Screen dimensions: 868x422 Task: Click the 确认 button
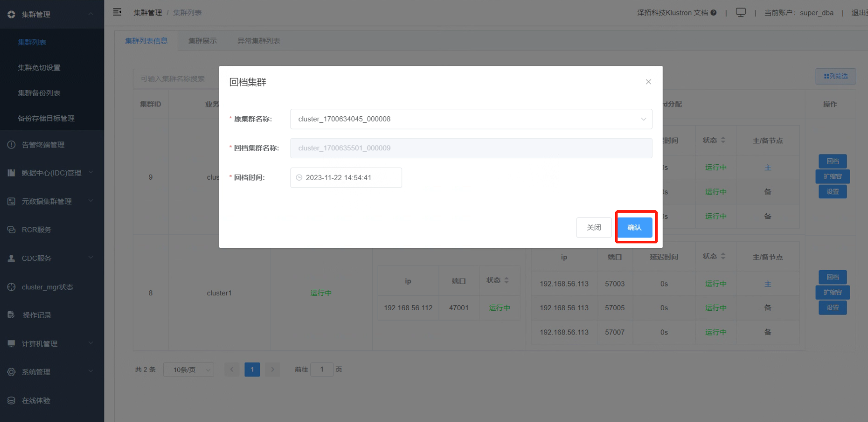[634, 228]
